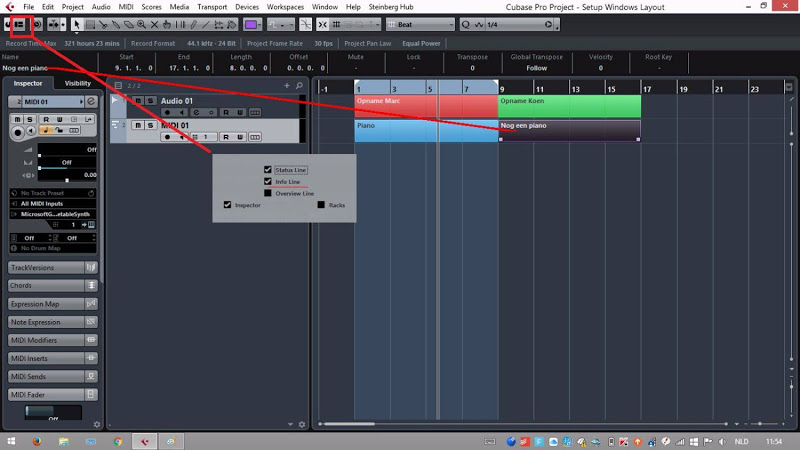This screenshot has width=800, height=450.
Task: Open the MIDI Inserts section
Action: [53, 358]
